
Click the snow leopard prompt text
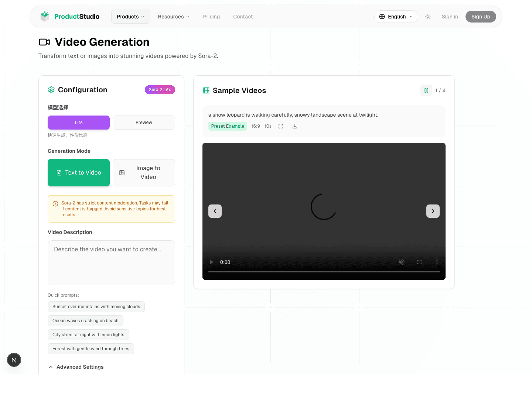(x=293, y=115)
